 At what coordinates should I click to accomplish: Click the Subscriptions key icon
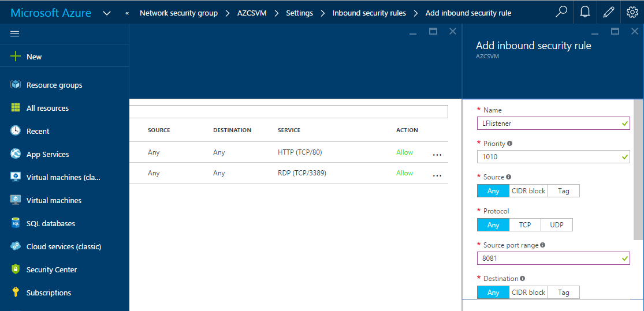16,293
